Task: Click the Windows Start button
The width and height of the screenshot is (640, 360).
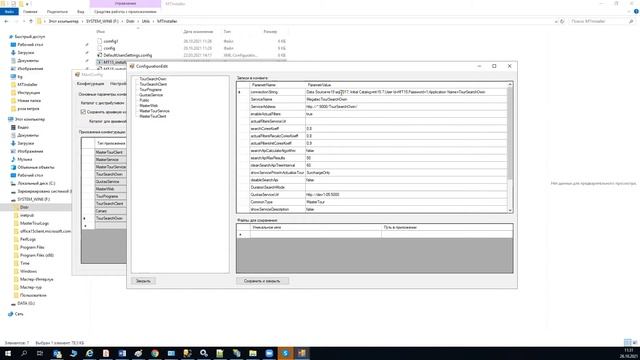Action: (7, 353)
